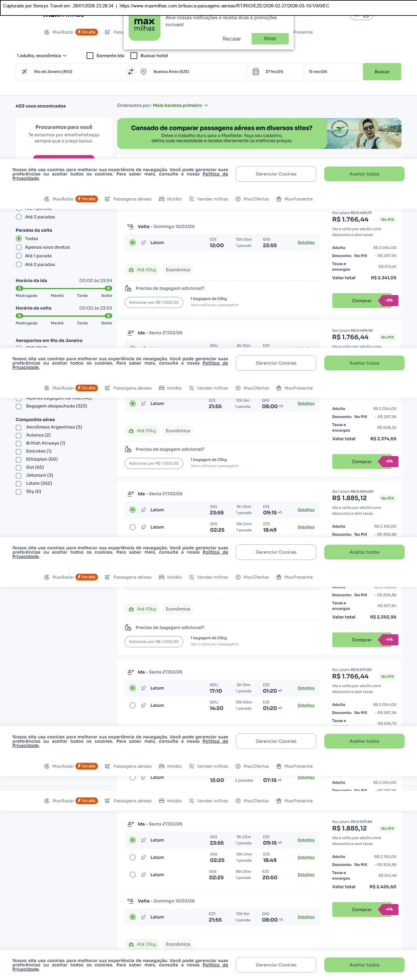Select Apenas voos diretos under Paradas da volta
The image size is (417, 980).
19,247
